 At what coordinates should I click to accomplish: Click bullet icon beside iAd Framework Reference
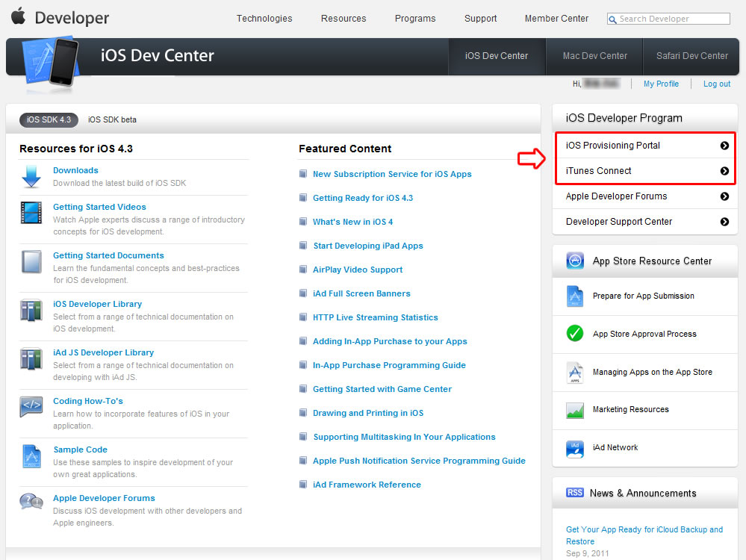pyautogui.click(x=302, y=485)
